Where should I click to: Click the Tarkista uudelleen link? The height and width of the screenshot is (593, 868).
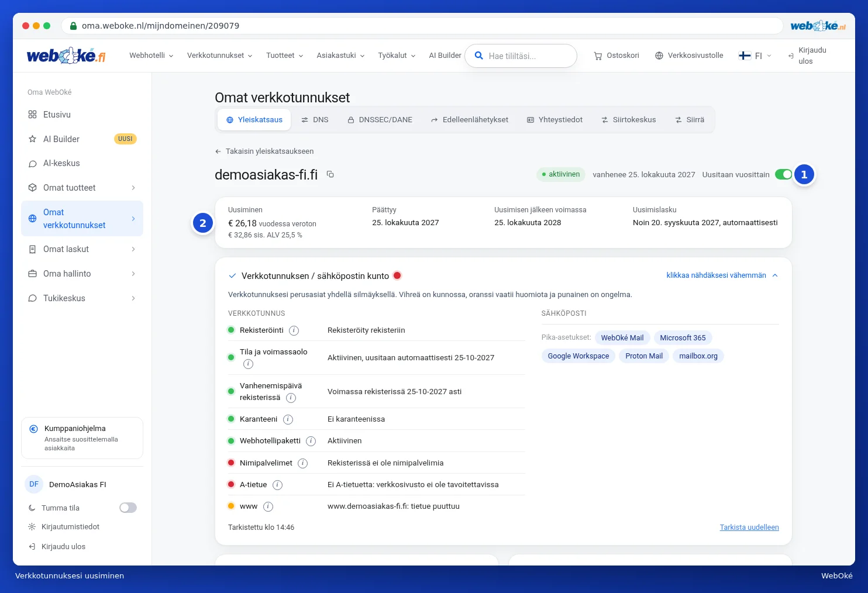pyautogui.click(x=749, y=528)
